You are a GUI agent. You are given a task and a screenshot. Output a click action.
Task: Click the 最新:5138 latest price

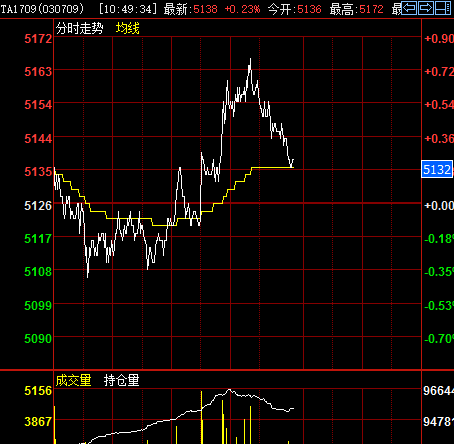[x=191, y=9]
